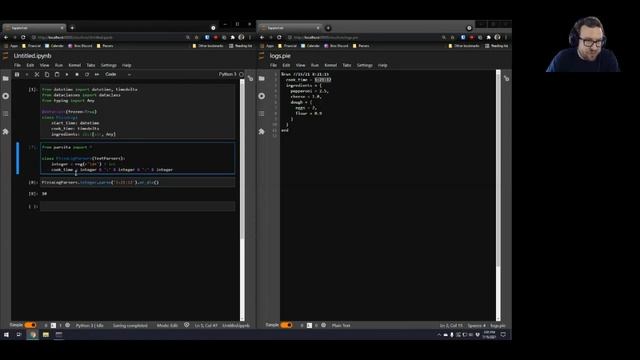Viewport: 640px width, 360px height.
Task: Copy the selected notebook cell
Action: pos(47,75)
